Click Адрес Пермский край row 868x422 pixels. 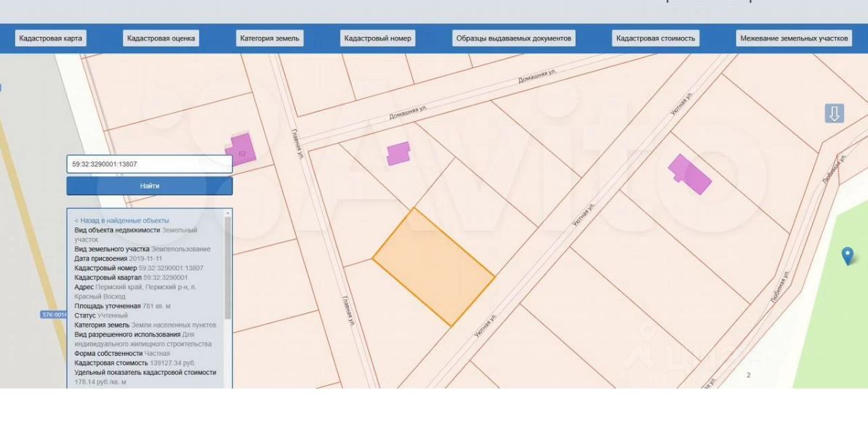(135, 291)
